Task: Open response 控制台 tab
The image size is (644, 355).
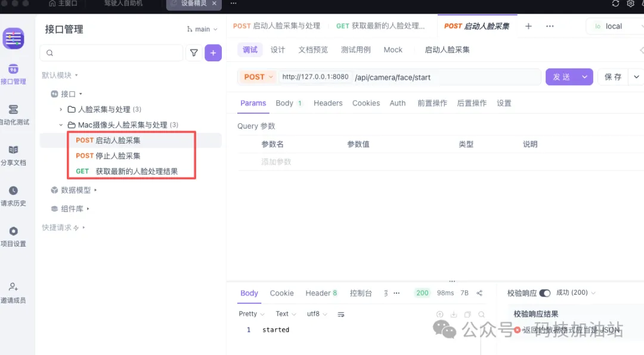Action: [361, 293]
